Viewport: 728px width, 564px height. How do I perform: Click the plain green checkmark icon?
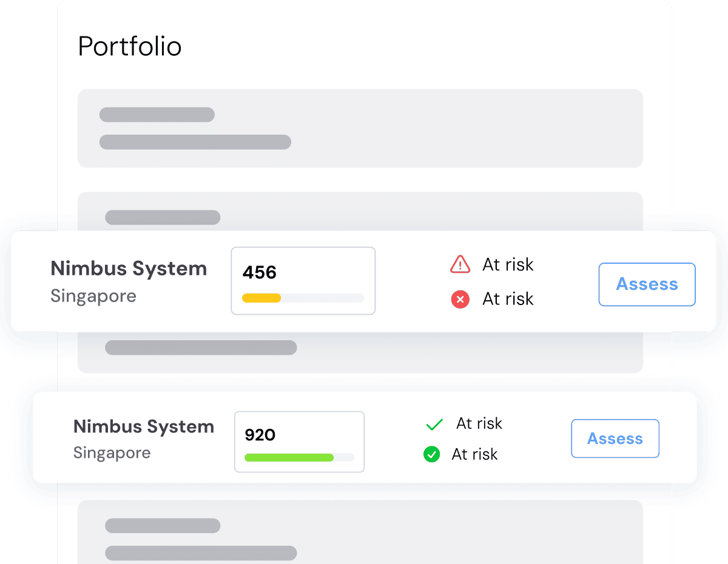point(434,425)
